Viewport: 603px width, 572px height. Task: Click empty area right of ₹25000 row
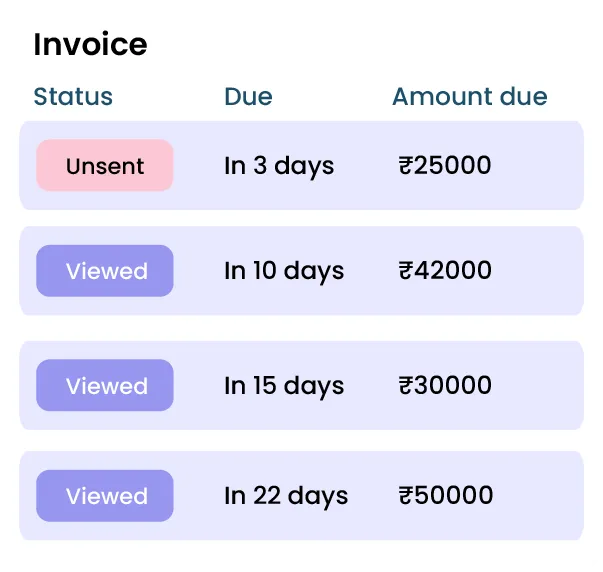coord(540,166)
